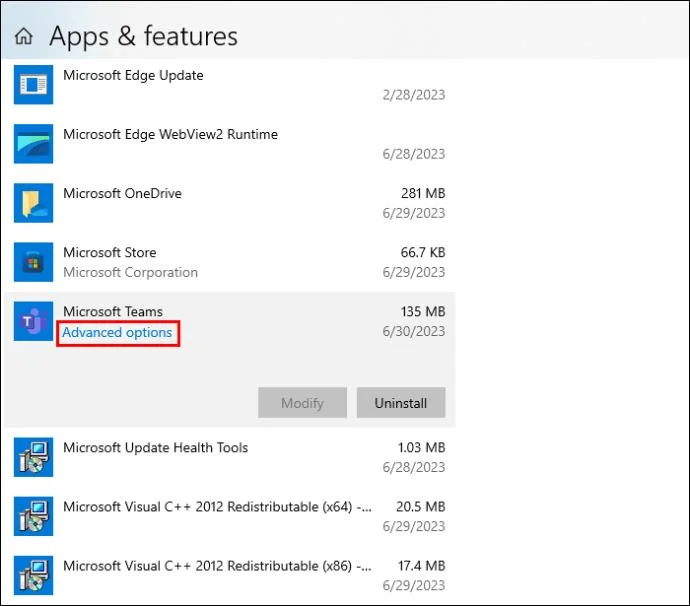The image size is (690, 606).
Task: Select the Microsoft OneDrive entry name
Action: 122,193
